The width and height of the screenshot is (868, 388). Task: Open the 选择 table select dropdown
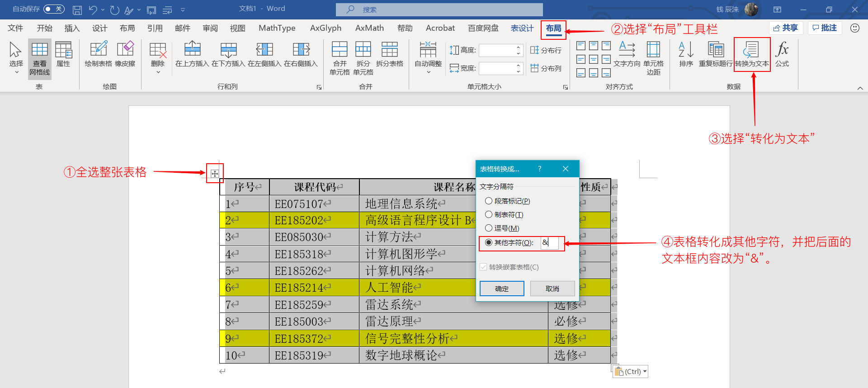click(x=16, y=57)
